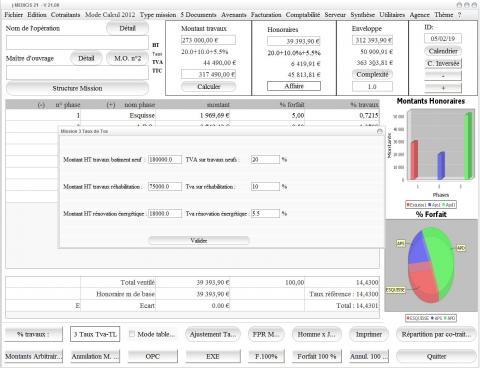Click the Annulation M. ... button
Image resolution: width=480 pixels, height=368 pixels.
point(95,356)
